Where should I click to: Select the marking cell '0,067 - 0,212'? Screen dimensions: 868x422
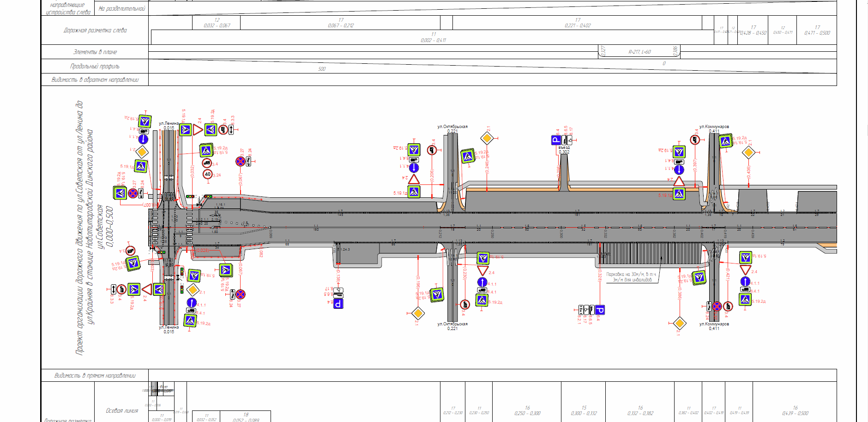click(x=341, y=25)
